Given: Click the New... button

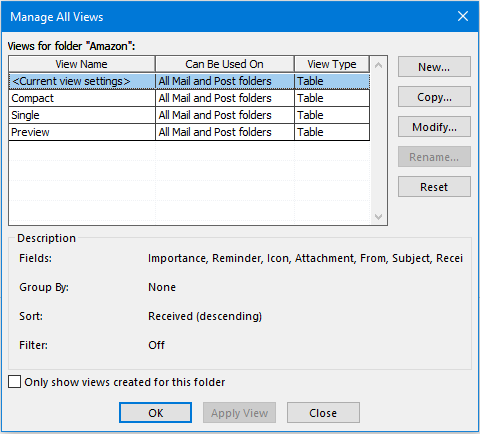Looking at the screenshot, I should pos(434,67).
